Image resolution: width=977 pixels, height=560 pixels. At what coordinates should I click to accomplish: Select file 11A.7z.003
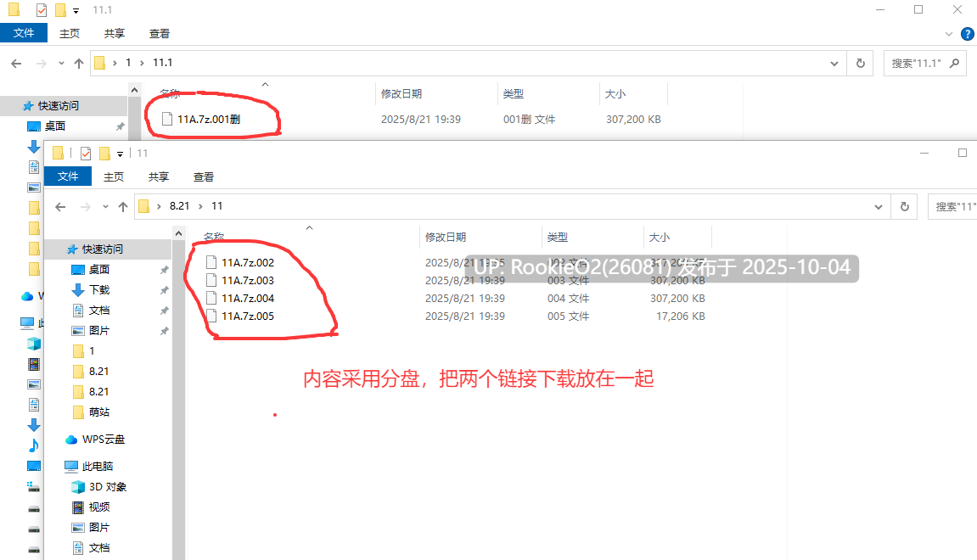click(x=248, y=280)
